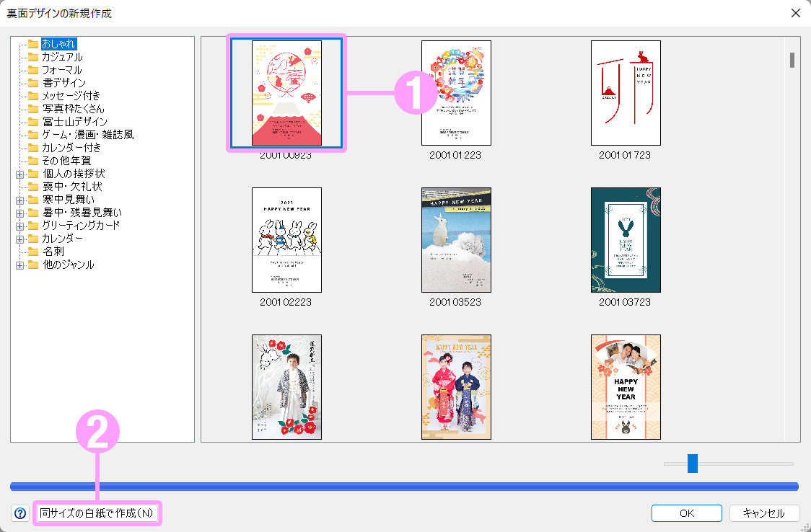Viewport: 811px width, 532px height.
Task: Click 同サイズの白紙で作成(N) button
Action: [97, 513]
